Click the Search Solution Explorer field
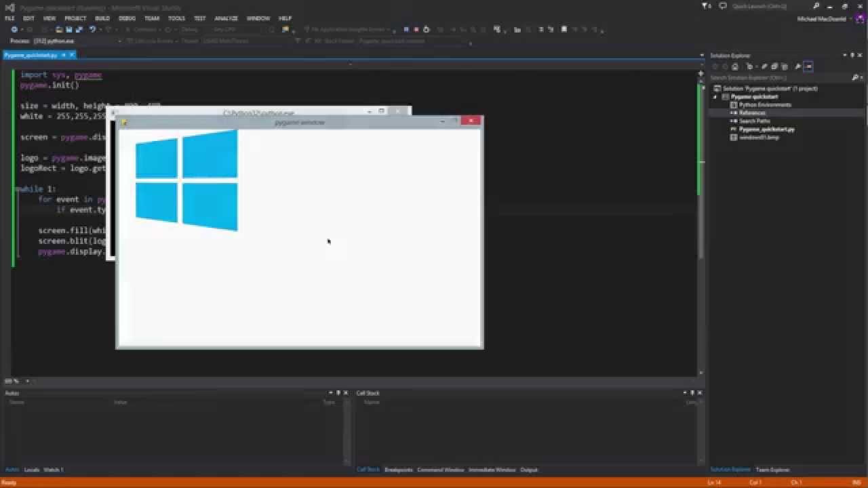This screenshot has height=488, width=868. pos(780,78)
